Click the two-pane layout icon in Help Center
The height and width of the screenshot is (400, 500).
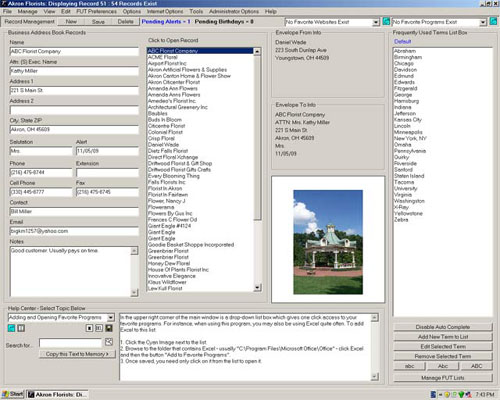(x=99, y=328)
